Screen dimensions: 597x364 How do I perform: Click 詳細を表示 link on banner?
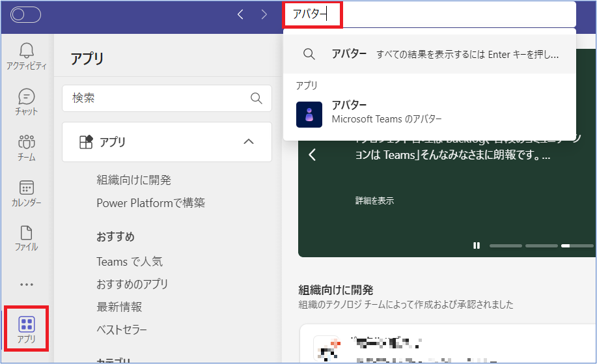pos(374,201)
